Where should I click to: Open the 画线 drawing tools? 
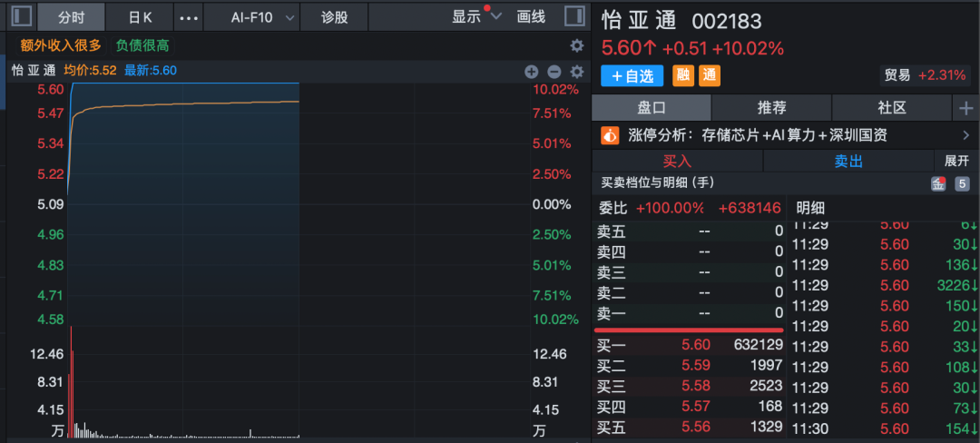tap(531, 16)
